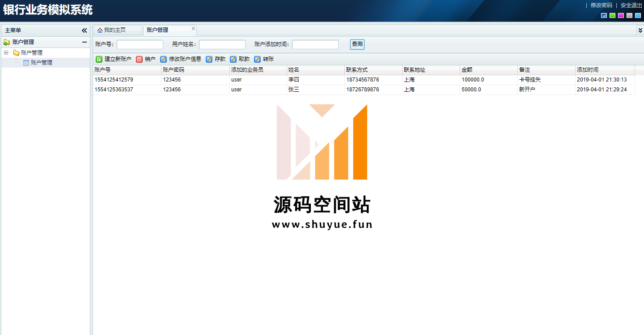The height and width of the screenshot is (335, 644).
Task: Select the gray theme swatch
Action: [630, 16]
